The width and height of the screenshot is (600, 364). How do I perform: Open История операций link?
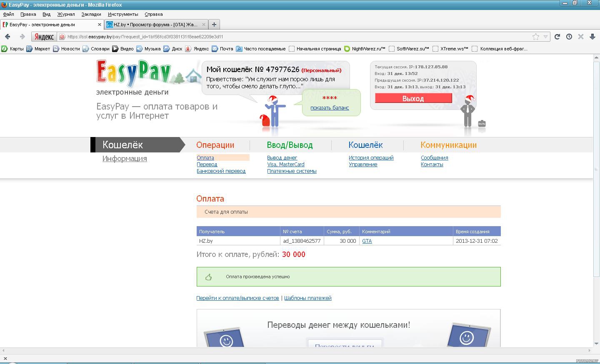[x=371, y=158]
